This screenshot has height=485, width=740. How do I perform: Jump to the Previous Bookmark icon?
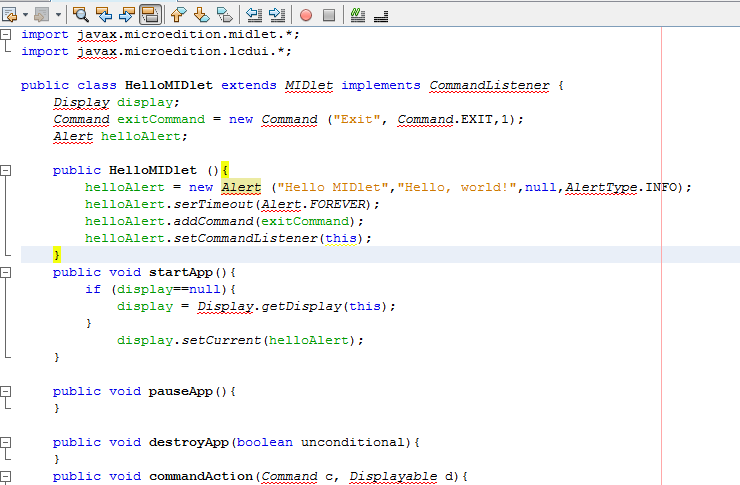(178, 15)
